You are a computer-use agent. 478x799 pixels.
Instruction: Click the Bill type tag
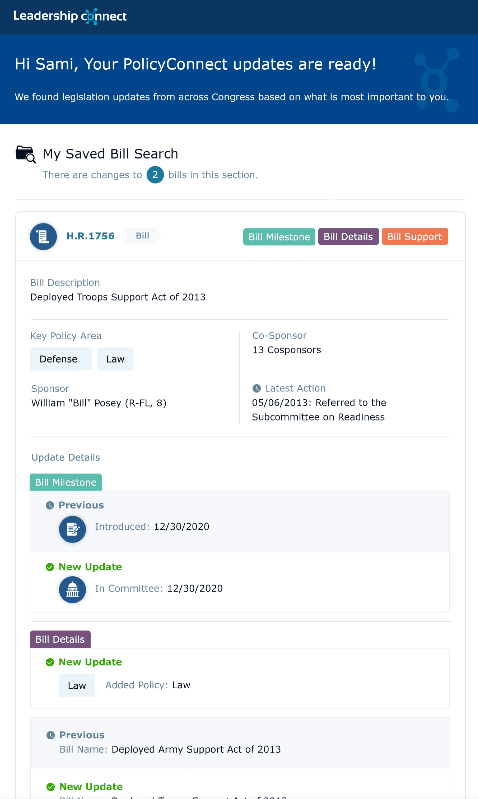click(142, 236)
